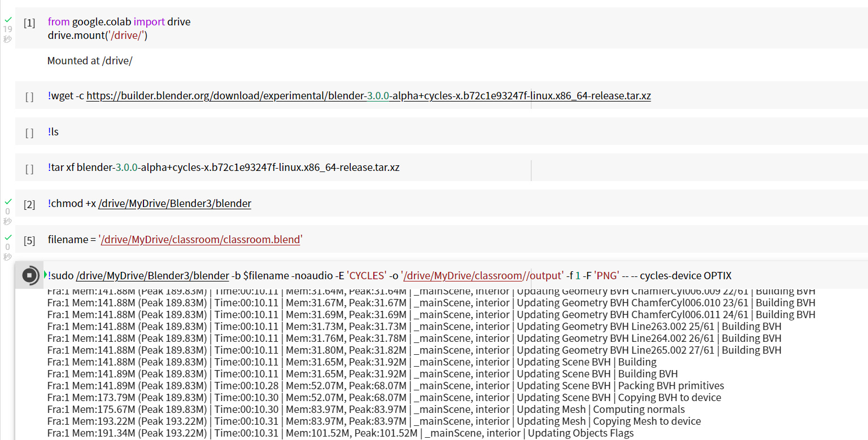Open the /drive/MyDrive/classroom output path link
This screenshot has width=868, height=440.
click(x=464, y=276)
